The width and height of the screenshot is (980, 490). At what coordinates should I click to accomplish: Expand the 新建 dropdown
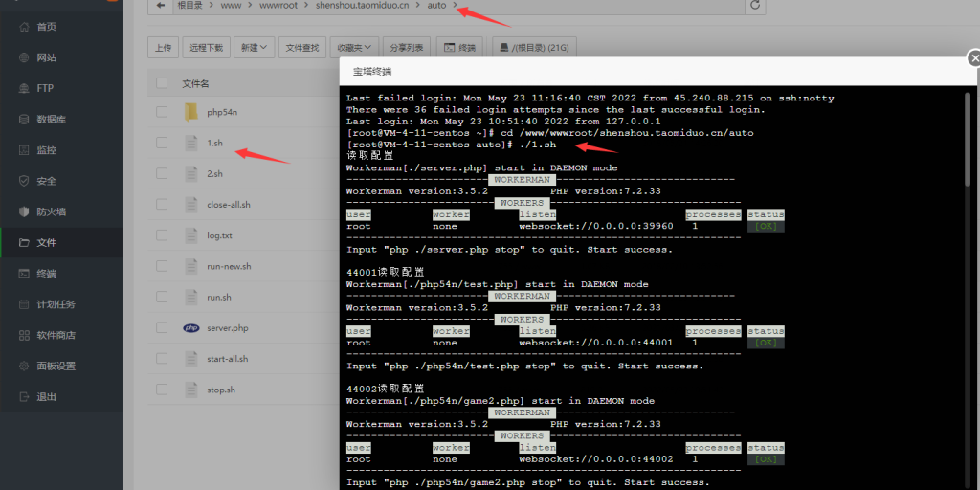coord(255,47)
